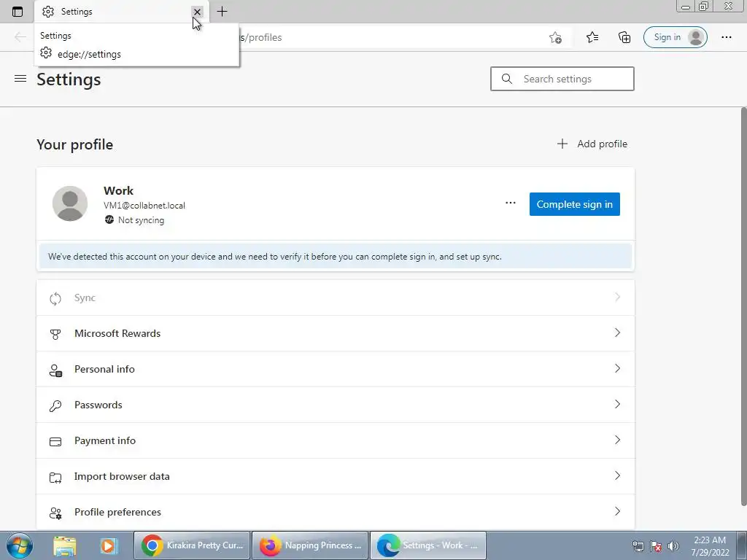
Task: Open Personal info row
Action: (x=336, y=369)
